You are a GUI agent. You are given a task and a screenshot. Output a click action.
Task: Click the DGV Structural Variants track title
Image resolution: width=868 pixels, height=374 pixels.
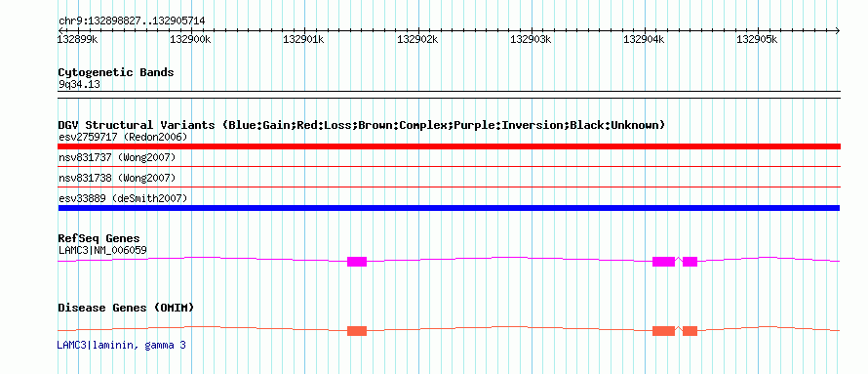361,125
